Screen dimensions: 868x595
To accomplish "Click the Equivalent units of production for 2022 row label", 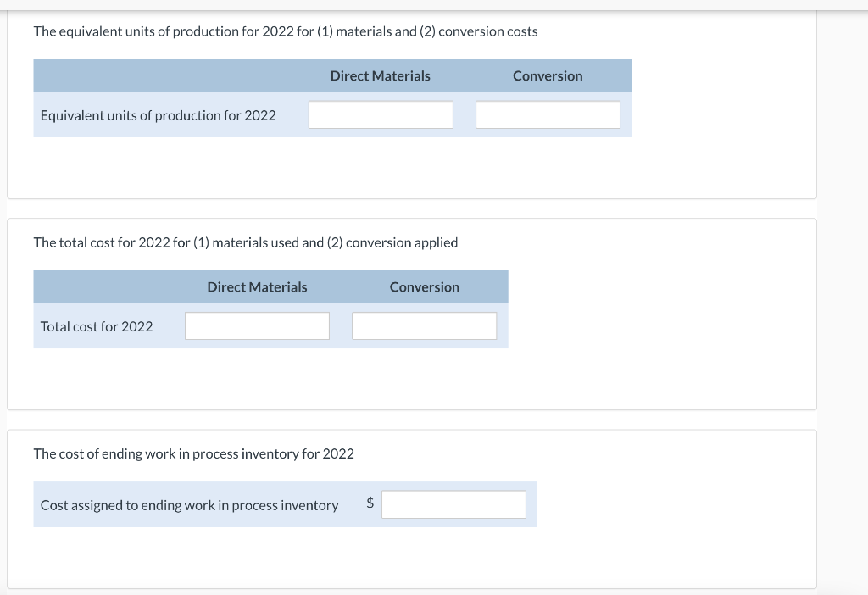I will [158, 114].
